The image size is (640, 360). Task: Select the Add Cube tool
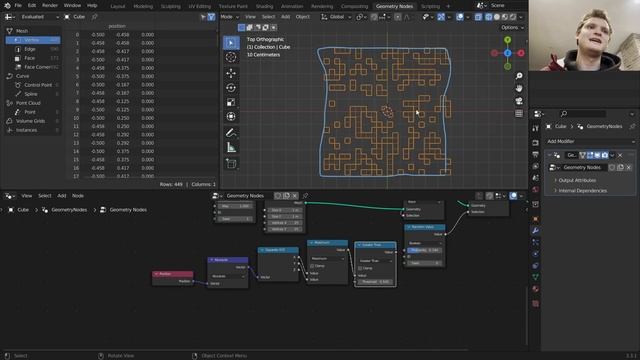click(231, 163)
